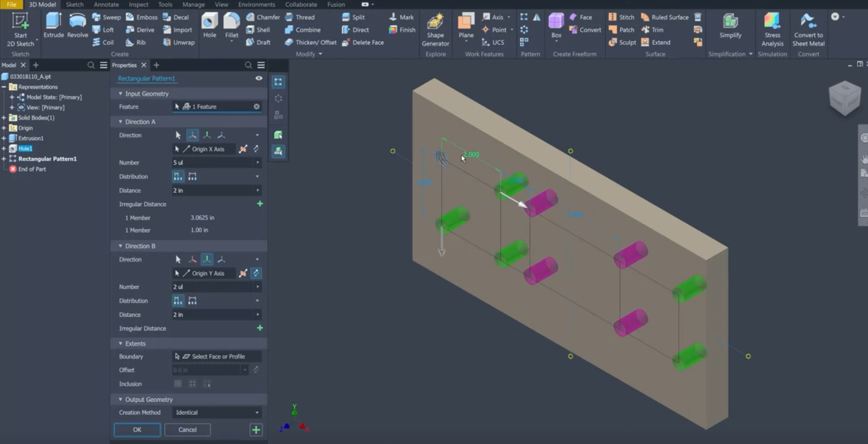Confirm pattern with OK button
This screenshot has height=444, width=868.
tap(137, 430)
